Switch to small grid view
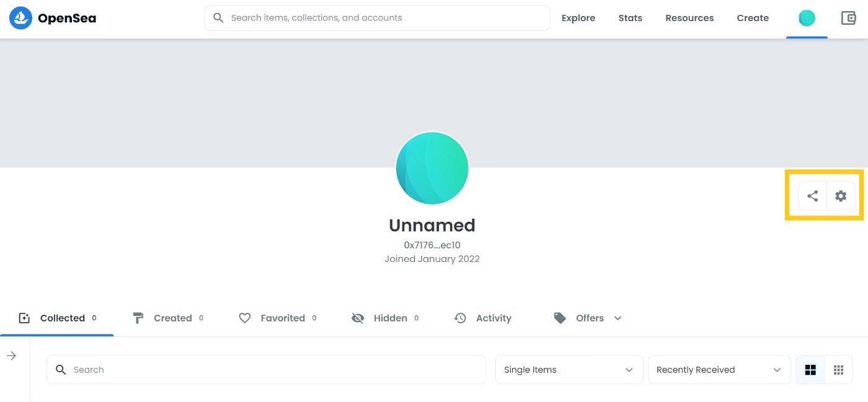Viewport: 868px width, 402px height. (x=839, y=370)
